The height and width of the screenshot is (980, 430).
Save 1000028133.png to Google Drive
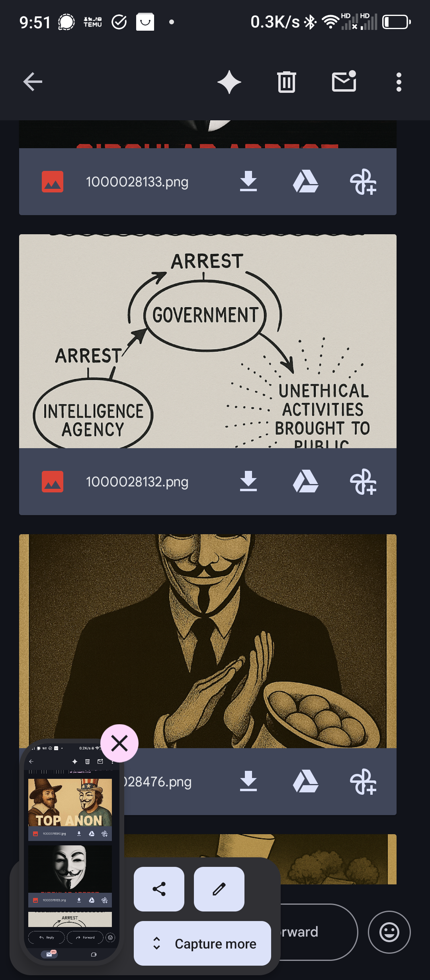point(305,182)
